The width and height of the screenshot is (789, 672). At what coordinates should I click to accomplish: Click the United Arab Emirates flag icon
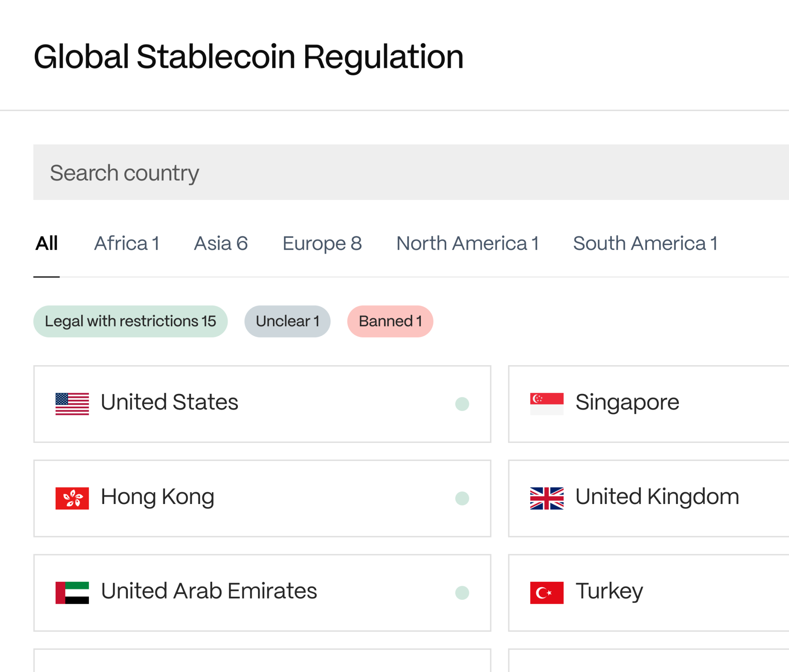tap(72, 593)
